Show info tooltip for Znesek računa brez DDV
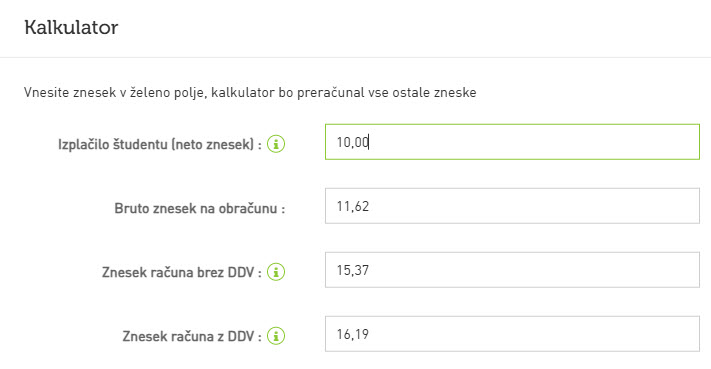Screen dimensions: 711x369 point(276,272)
